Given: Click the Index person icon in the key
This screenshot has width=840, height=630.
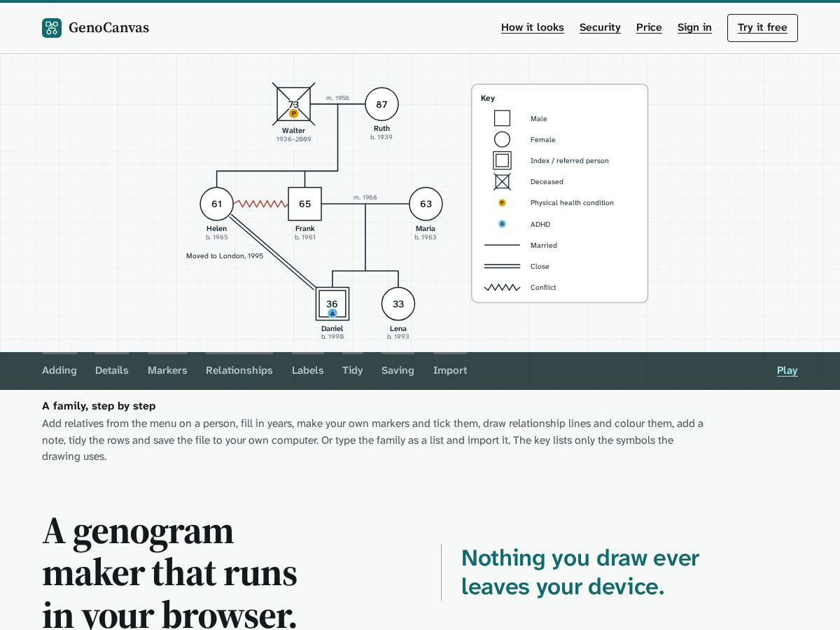Looking at the screenshot, I should pos(502,160).
